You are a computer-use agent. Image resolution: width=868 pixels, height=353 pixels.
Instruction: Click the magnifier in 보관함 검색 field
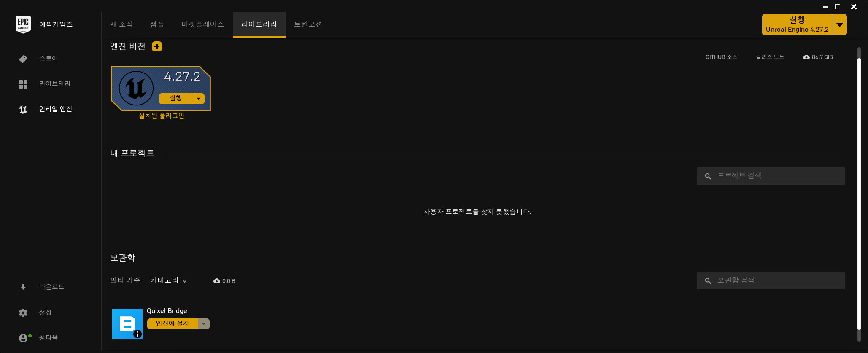pos(708,281)
